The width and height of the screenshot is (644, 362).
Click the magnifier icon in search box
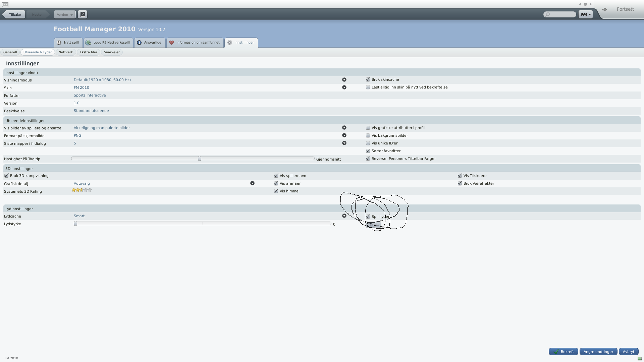coord(548,14)
